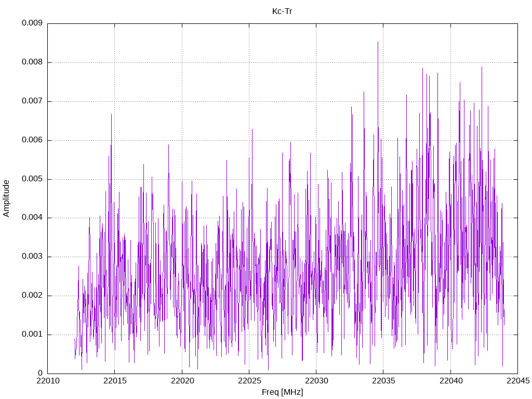Image resolution: width=532 pixels, height=399 pixels.
Task: Click the y-axis tick label 0.006
Action: tap(32, 140)
